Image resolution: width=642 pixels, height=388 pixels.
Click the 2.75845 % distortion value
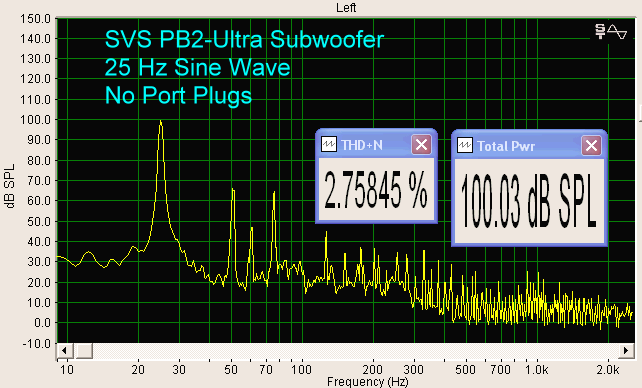click(376, 189)
